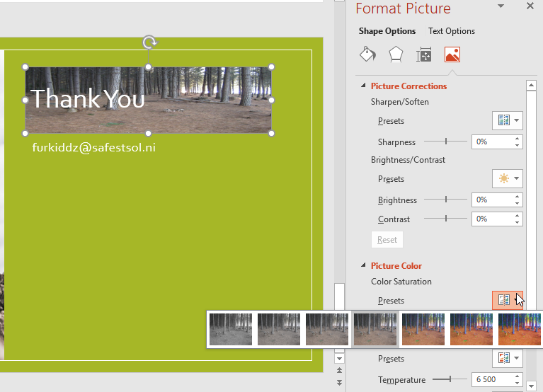Click the Brightness slider
Viewport: 543px width, 392px height.
[446, 200]
